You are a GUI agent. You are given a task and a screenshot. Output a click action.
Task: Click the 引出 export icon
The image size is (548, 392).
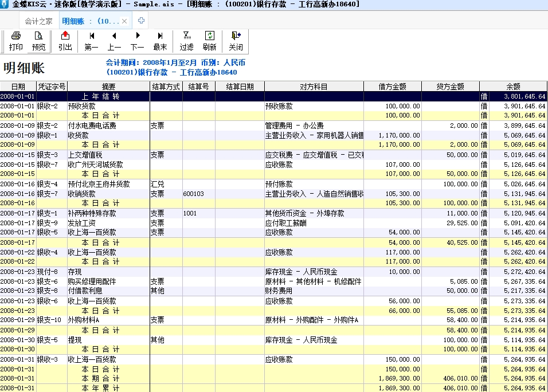click(65, 41)
